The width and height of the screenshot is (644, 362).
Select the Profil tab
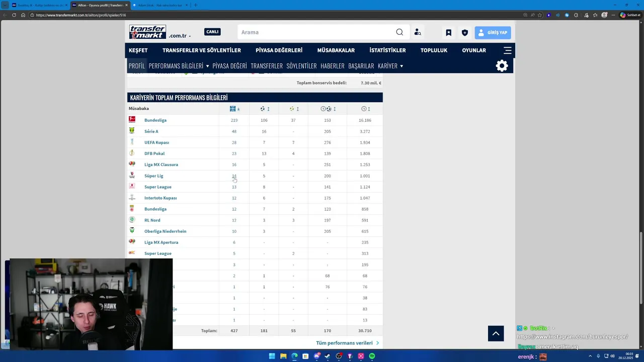pyautogui.click(x=136, y=66)
